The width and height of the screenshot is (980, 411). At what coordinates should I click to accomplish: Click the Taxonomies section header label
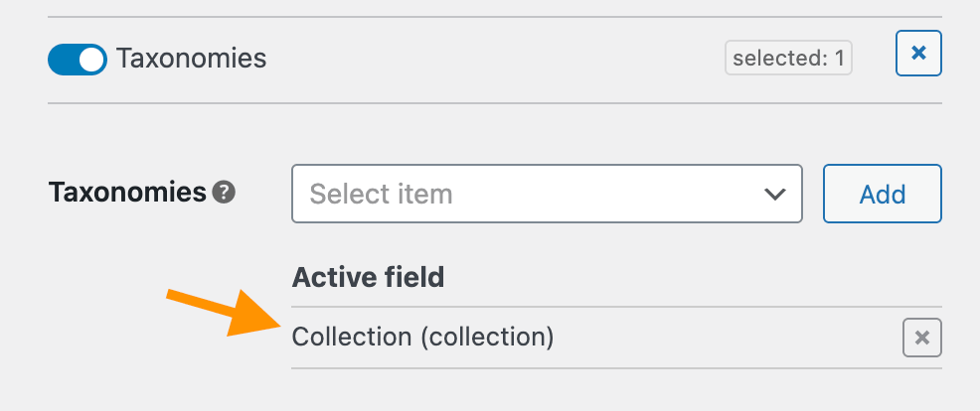pyautogui.click(x=191, y=59)
